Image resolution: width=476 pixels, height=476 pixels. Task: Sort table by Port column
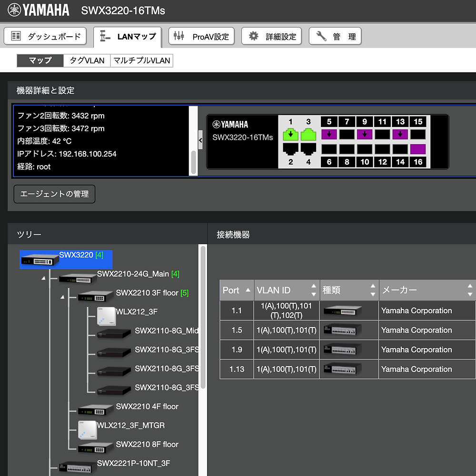pos(237,290)
